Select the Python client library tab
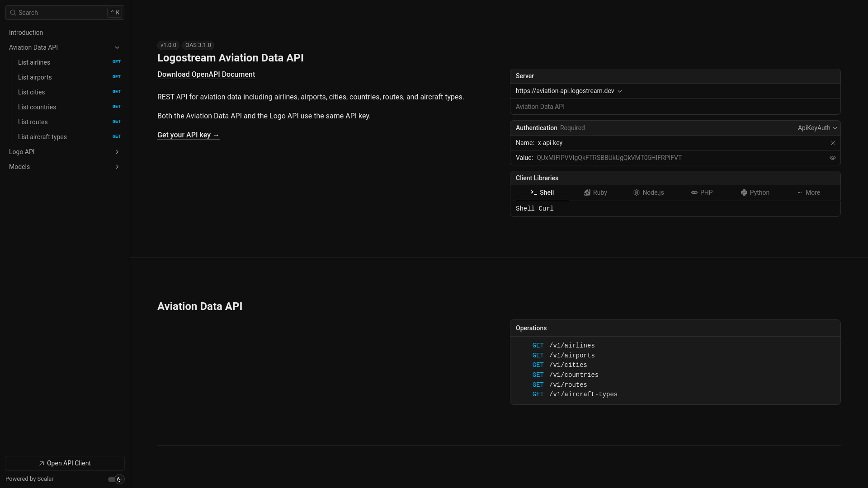This screenshot has height=488, width=868. click(x=755, y=192)
